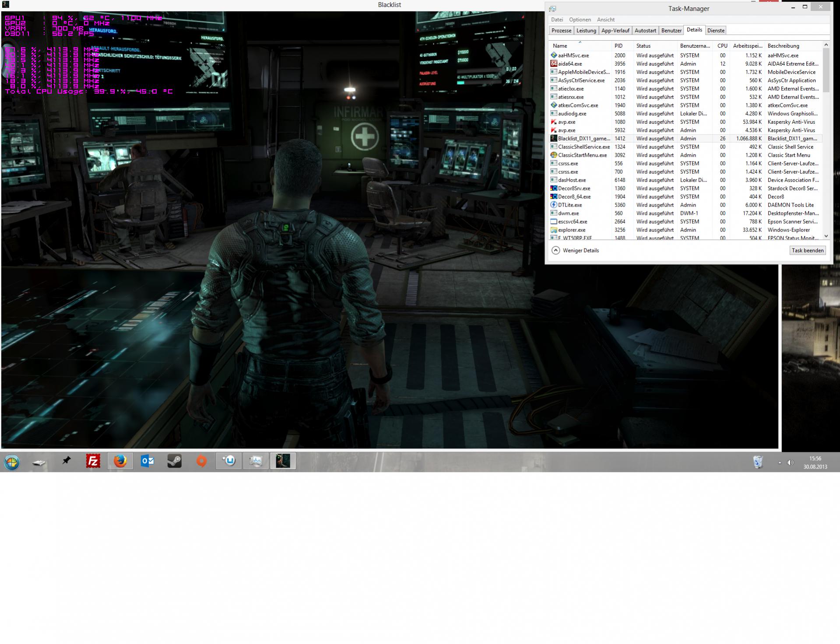Select ClassicShellService.exe row

(685, 147)
